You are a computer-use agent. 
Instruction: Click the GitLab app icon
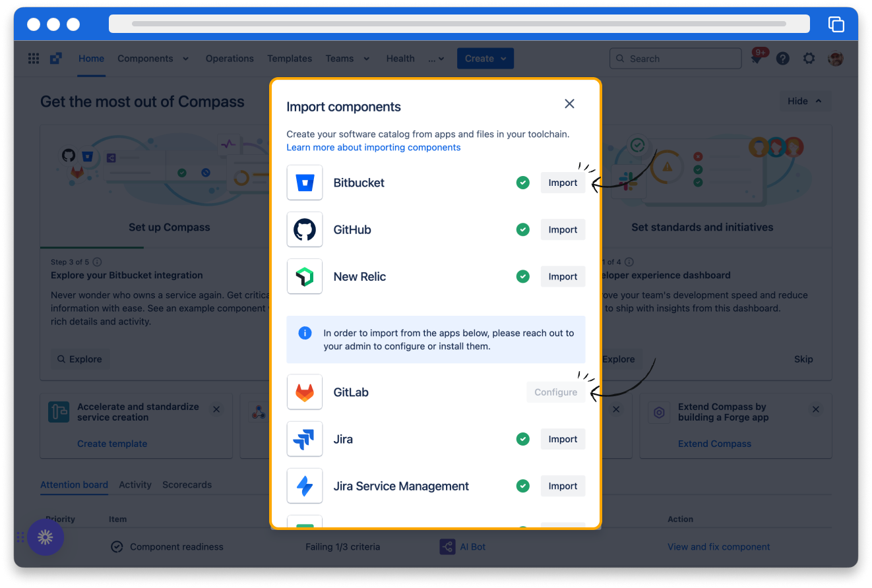coord(305,392)
